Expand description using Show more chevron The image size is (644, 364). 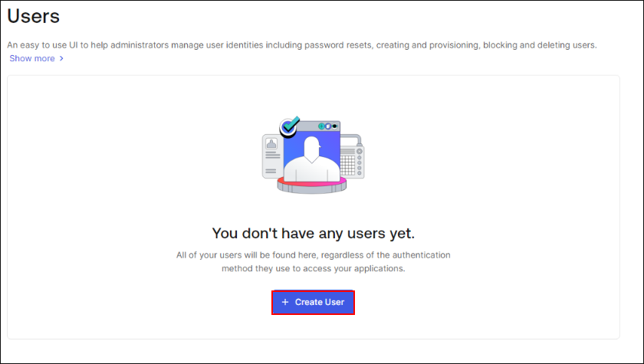click(61, 58)
